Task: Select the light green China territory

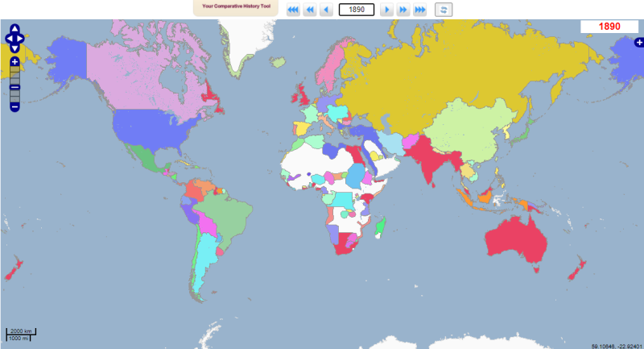Action: point(469,131)
